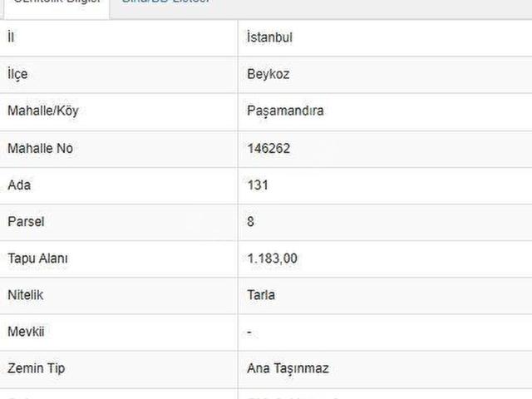Select the İstanbul value cell
The image size is (532, 399).
(x=269, y=37)
